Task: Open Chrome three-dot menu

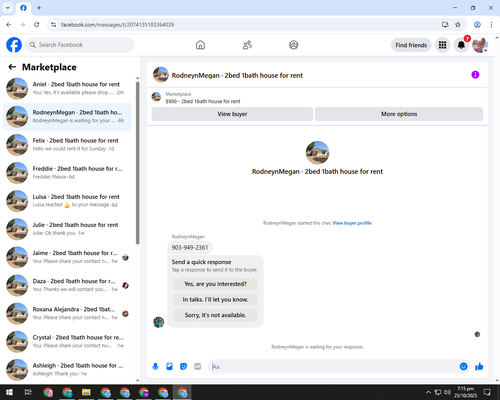Action: point(491,25)
